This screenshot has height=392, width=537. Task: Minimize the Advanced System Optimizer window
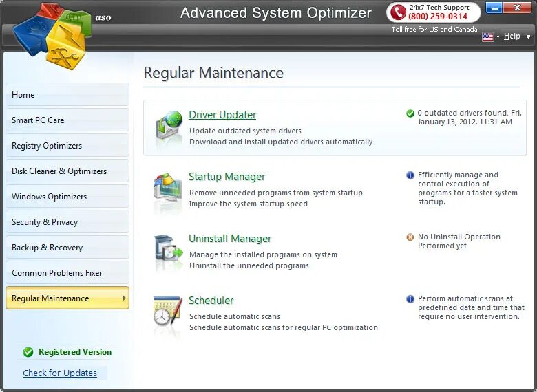coord(494,8)
